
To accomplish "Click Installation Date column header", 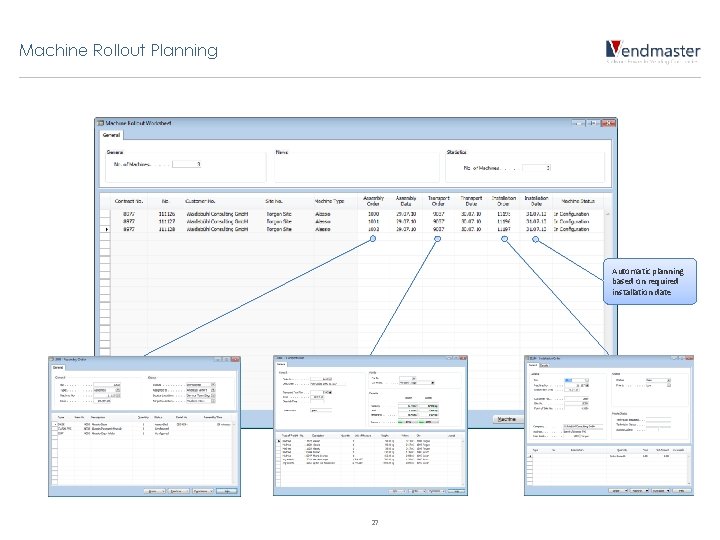I will (x=536, y=201).
